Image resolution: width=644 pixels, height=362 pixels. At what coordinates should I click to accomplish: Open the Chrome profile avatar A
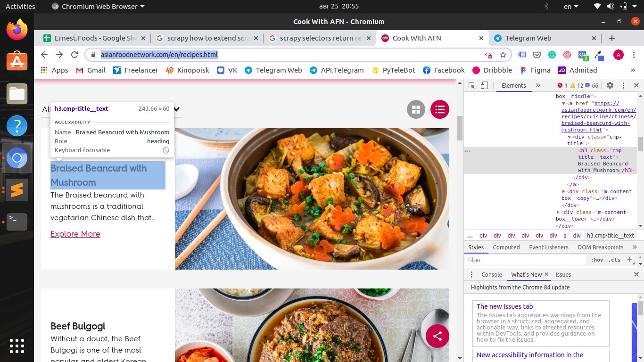619,55
